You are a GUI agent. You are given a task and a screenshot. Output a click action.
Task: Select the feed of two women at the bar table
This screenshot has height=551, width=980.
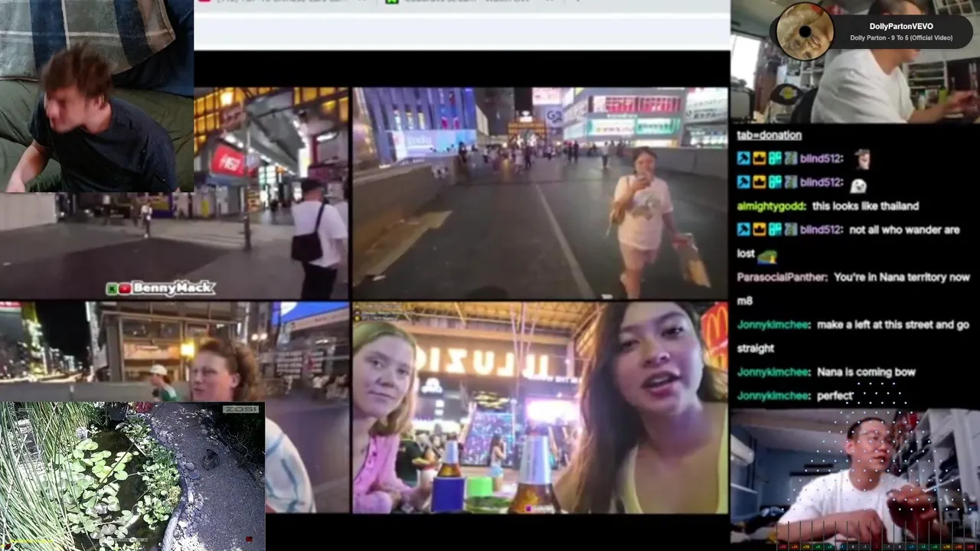click(541, 407)
